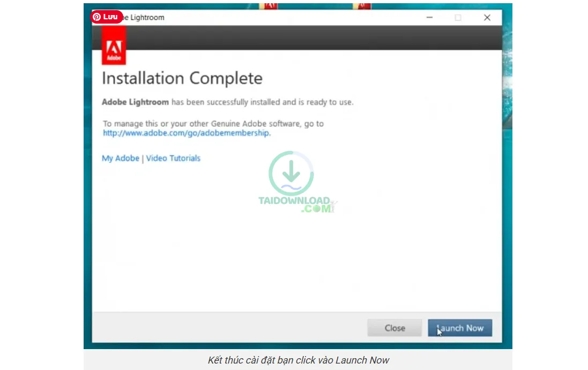This screenshot has width=588, height=370.
Task: Click the Pinterest Lưu save button
Action: pyautogui.click(x=106, y=17)
